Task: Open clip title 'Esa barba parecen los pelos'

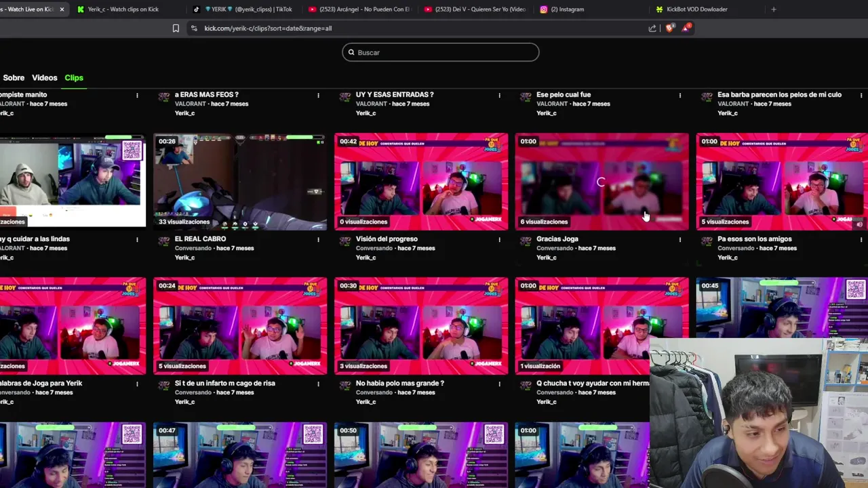Action: tap(779, 95)
